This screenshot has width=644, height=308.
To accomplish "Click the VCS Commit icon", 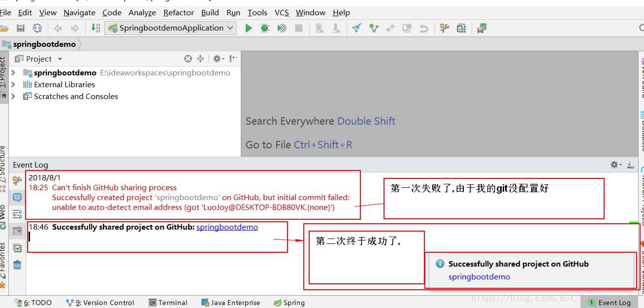I will (374, 28).
